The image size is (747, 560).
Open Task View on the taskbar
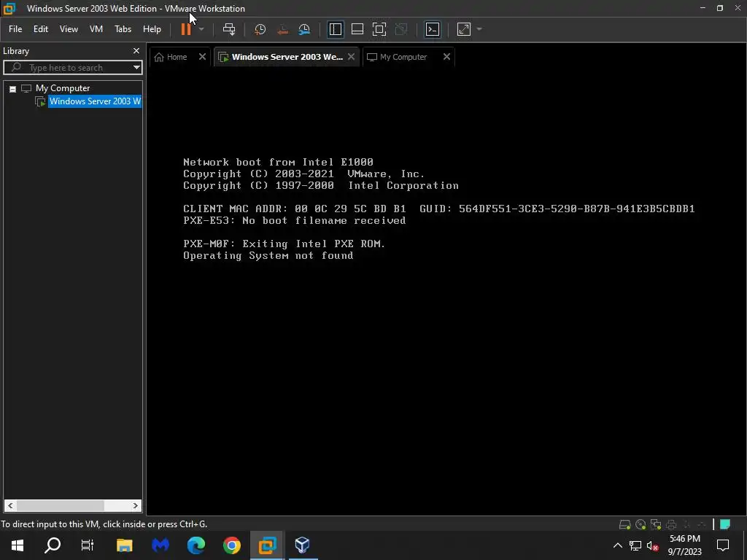tap(88, 545)
